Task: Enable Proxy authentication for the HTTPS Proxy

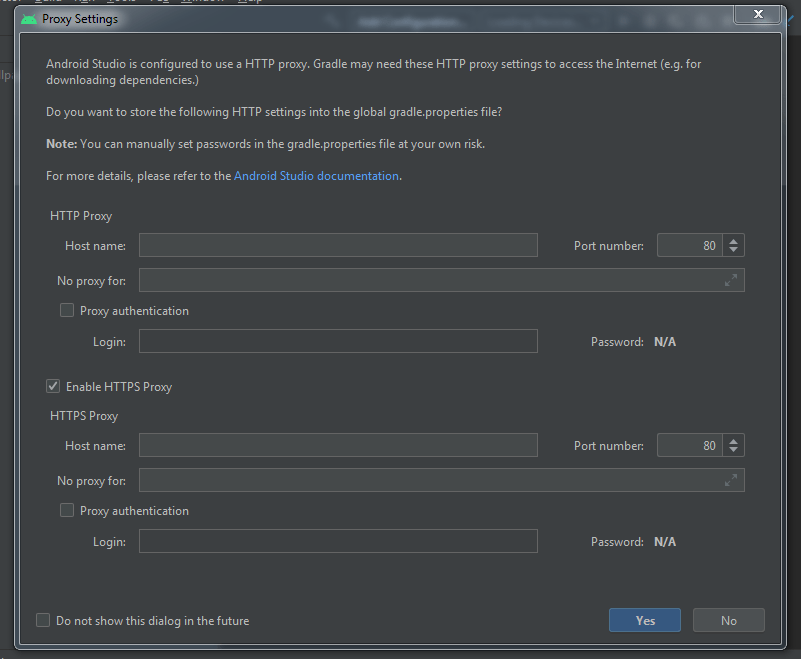Action: pos(66,510)
